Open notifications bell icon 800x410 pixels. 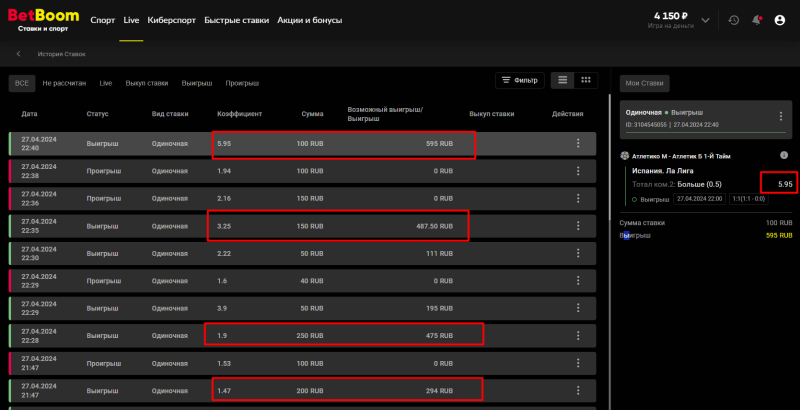point(756,20)
